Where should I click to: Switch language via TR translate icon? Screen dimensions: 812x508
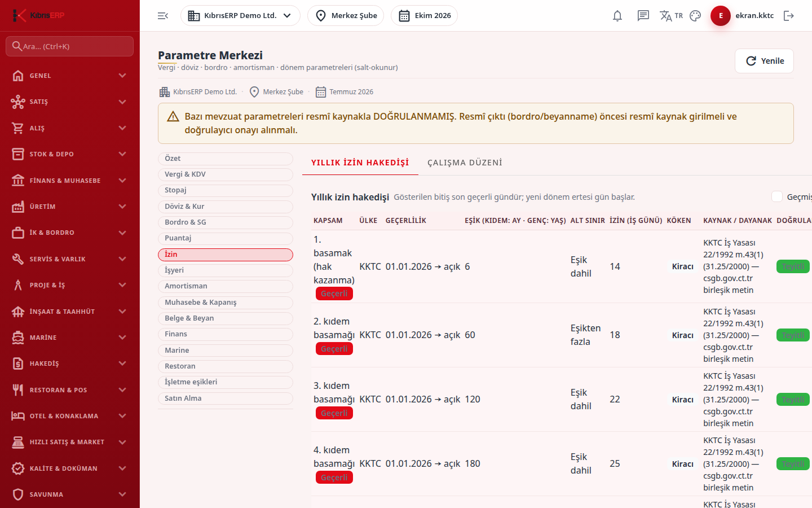pyautogui.click(x=671, y=16)
